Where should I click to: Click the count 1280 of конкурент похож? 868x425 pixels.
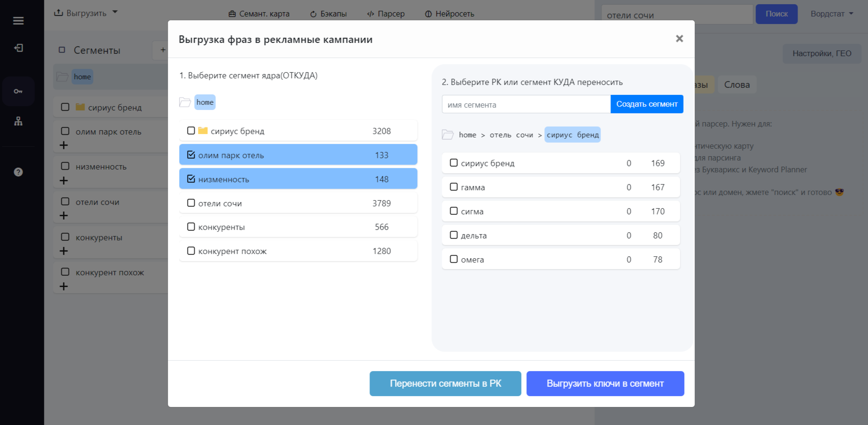pyautogui.click(x=381, y=251)
